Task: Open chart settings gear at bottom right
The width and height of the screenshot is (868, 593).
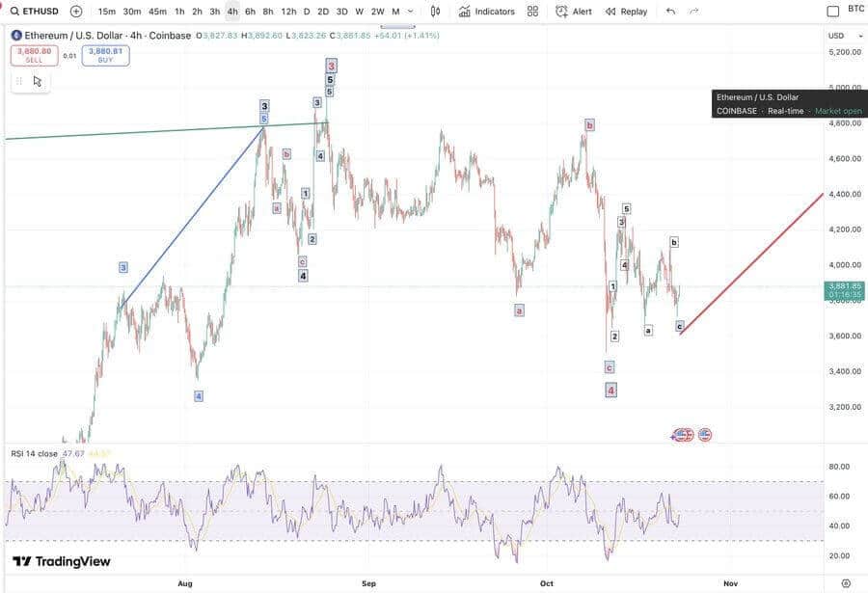Action: pyautogui.click(x=846, y=583)
